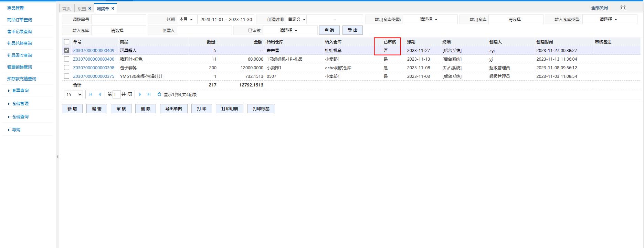Switch to the 首页 tab
The image size is (644, 248).
coord(66,9)
